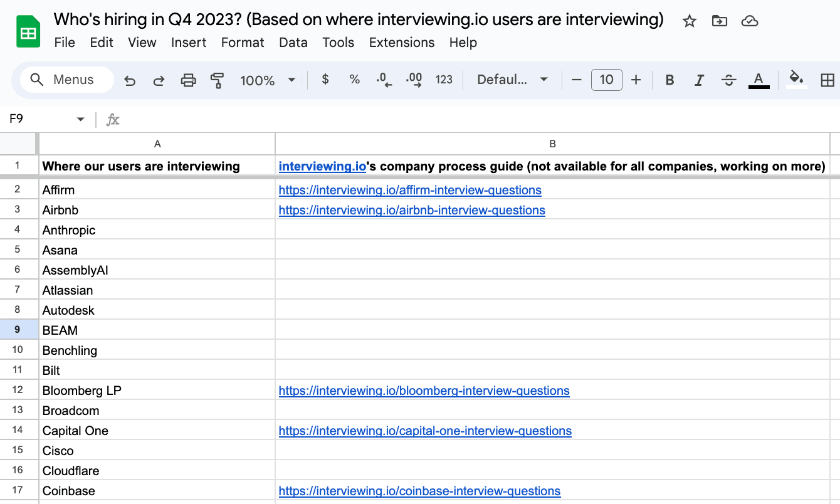The image size is (840, 504).
Task: Open the Airbnb interview questions link
Action: [x=411, y=210]
